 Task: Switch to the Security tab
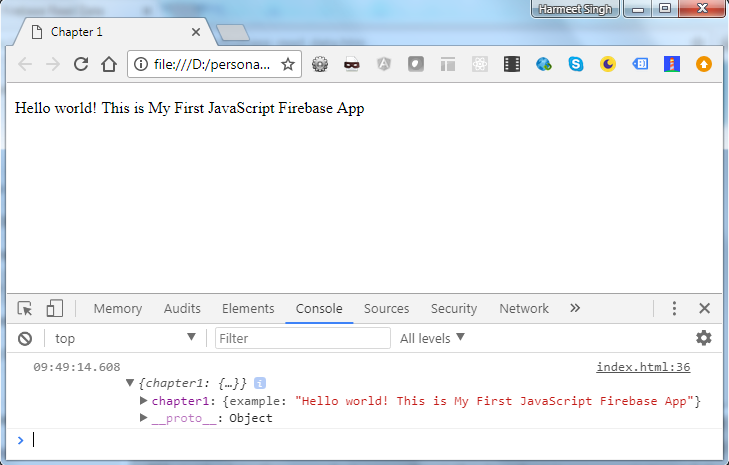point(454,309)
